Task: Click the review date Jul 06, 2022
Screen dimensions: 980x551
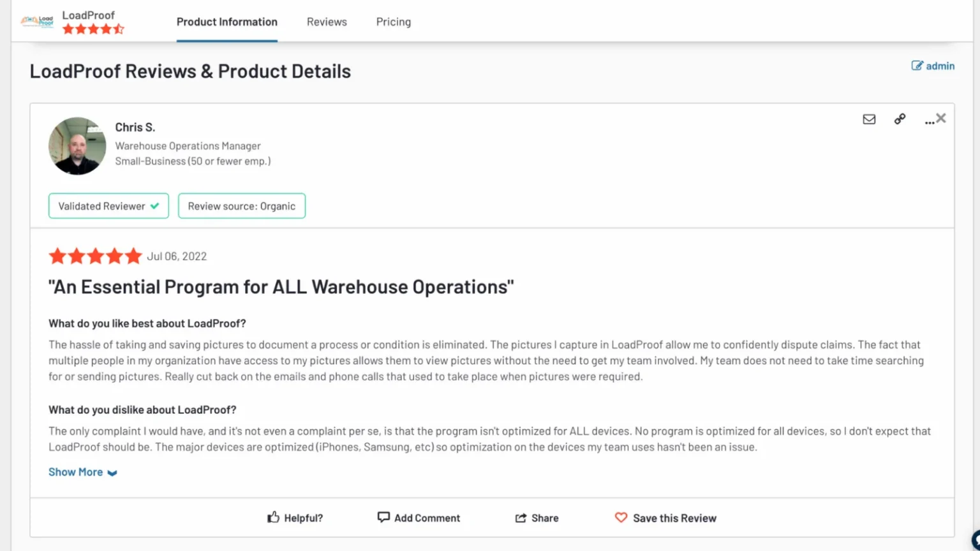Action: pos(177,256)
